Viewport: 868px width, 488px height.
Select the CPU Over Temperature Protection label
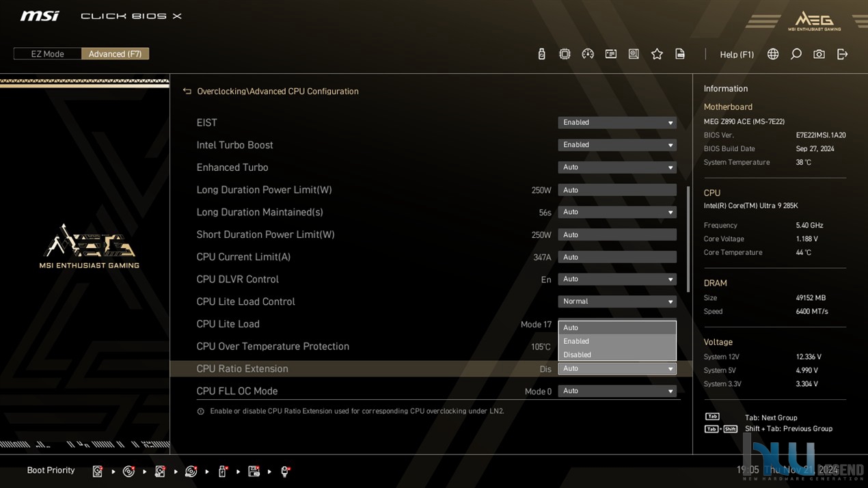273,347
